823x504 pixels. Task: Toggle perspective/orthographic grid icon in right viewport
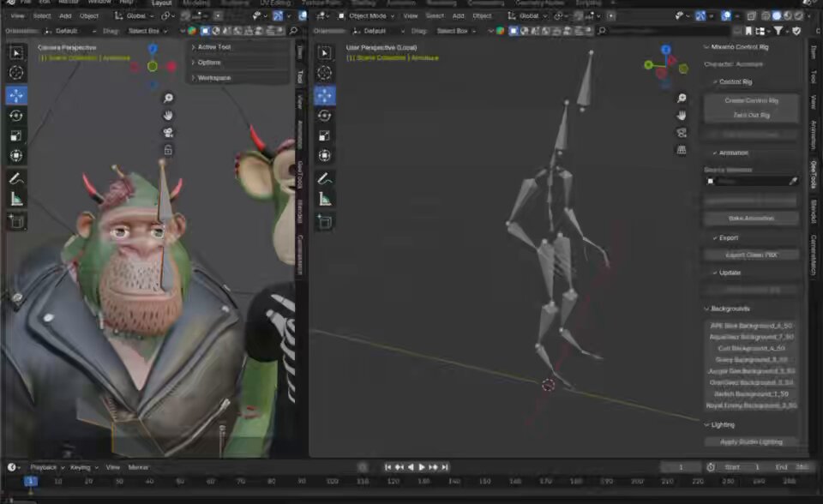pyautogui.click(x=682, y=150)
